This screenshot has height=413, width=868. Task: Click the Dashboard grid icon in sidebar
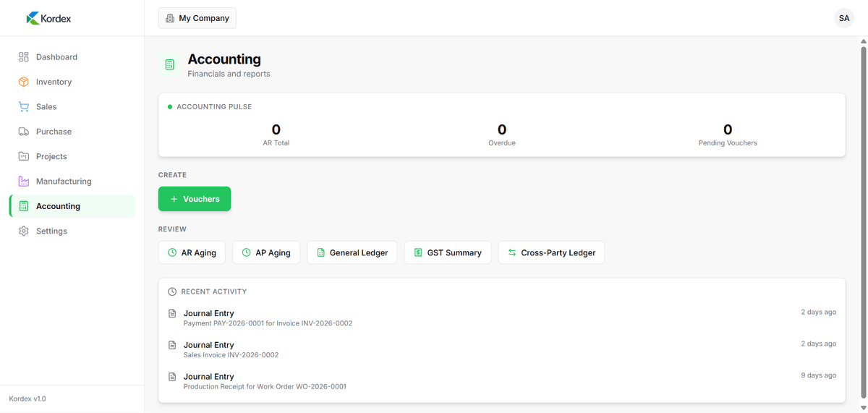[x=24, y=57]
